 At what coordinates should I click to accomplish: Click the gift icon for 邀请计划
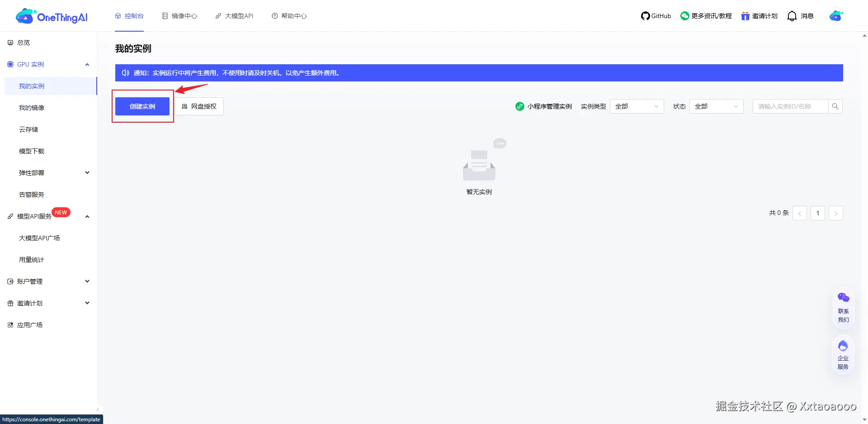745,16
